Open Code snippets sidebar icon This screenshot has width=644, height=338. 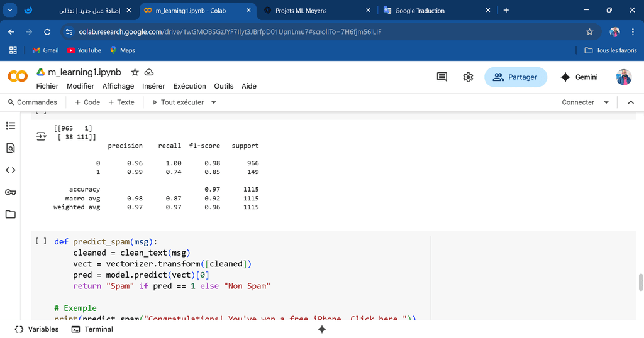tap(11, 170)
